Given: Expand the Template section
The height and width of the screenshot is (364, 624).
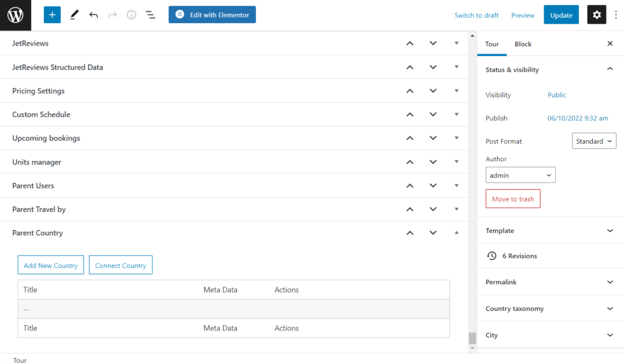Looking at the screenshot, I should click(x=609, y=231).
